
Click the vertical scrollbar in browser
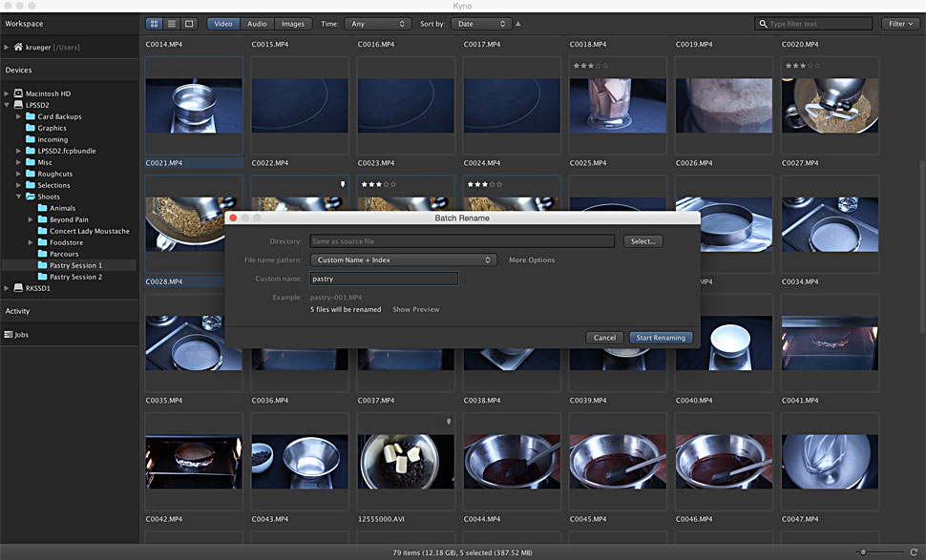click(x=922, y=247)
